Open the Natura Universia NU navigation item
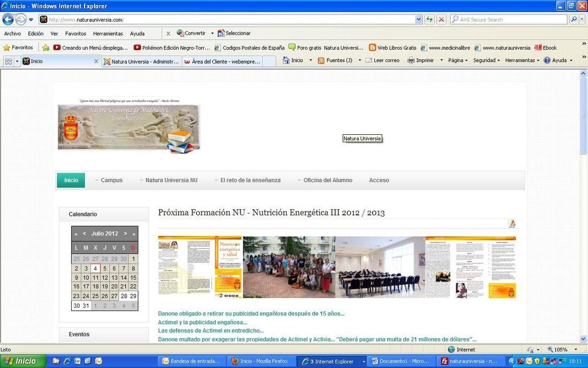588x368 pixels. (171, 180)
